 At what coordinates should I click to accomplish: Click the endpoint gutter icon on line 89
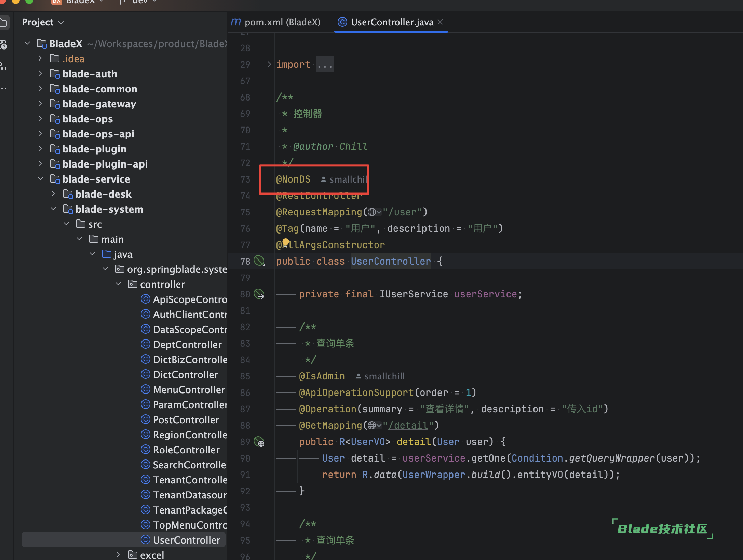pos(259,442)
